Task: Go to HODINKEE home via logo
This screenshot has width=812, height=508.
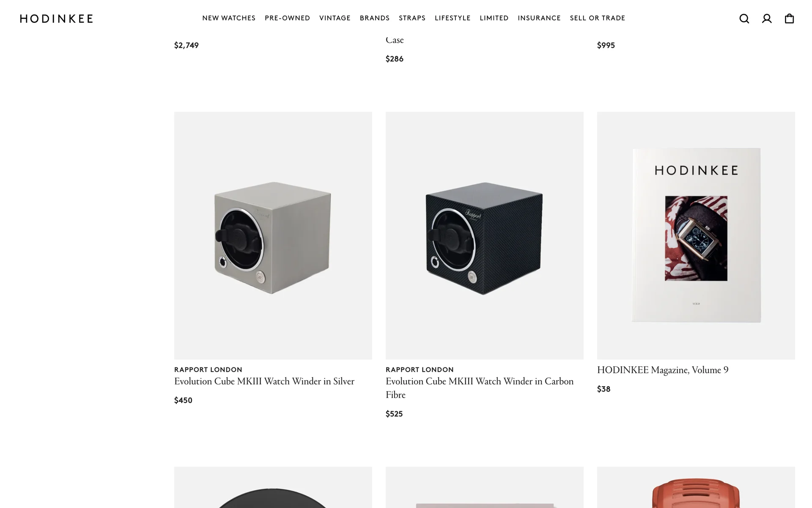Action: tap(56, 19)
